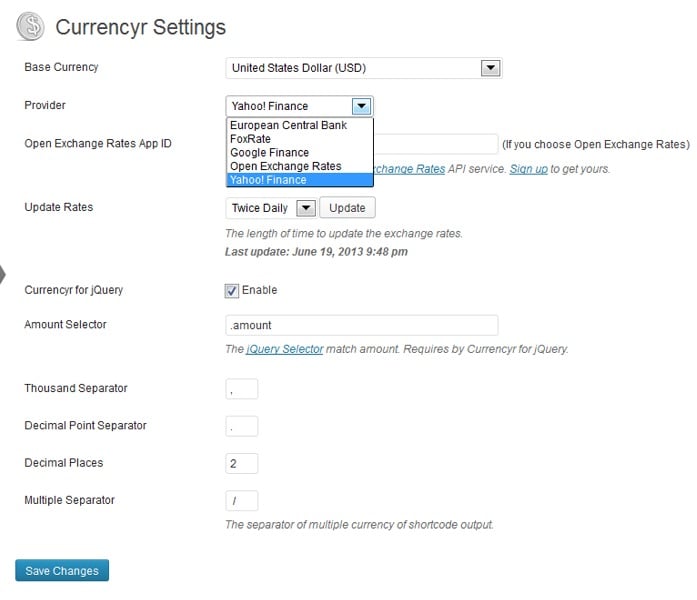Image resolution: width=697 pixels, height=600 pixels.
Task: Click the Update button next to rates
Action: coord(347,208)
